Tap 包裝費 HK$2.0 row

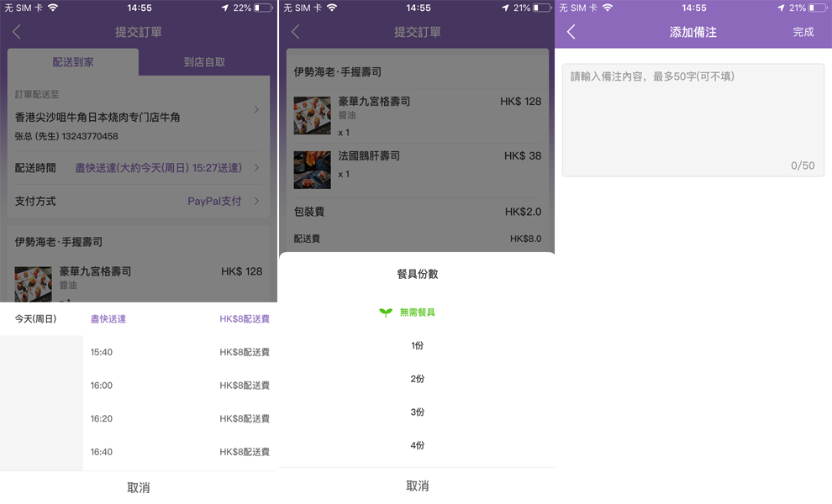417,212
